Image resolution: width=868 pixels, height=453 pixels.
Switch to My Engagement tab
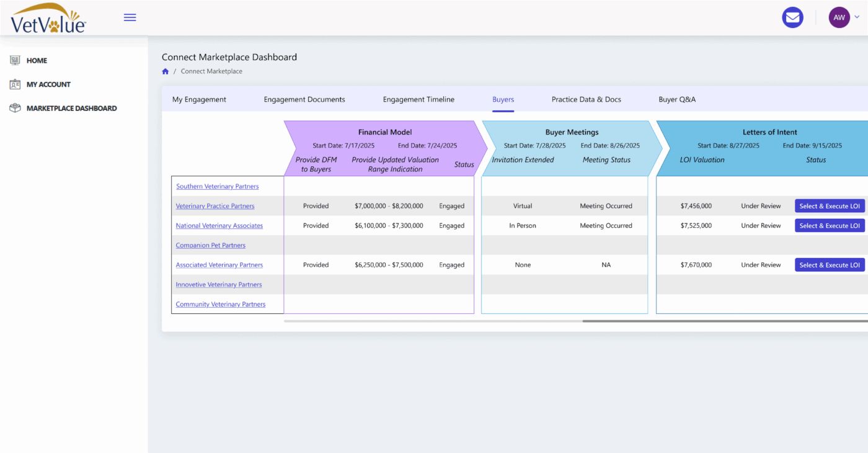coord(199,99)
